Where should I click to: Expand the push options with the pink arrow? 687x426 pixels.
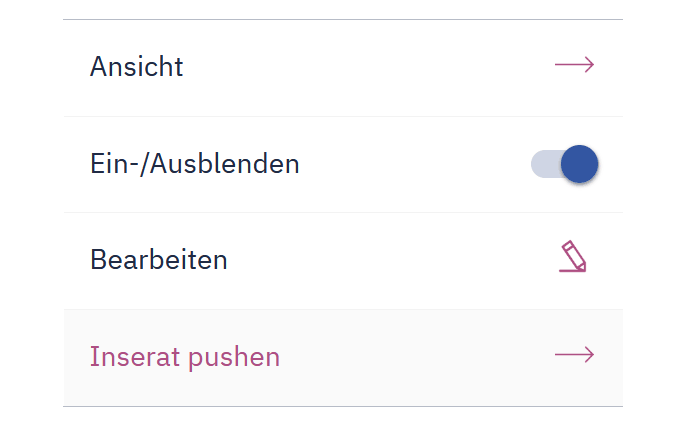pyautogui.click(x=574, y=354)
